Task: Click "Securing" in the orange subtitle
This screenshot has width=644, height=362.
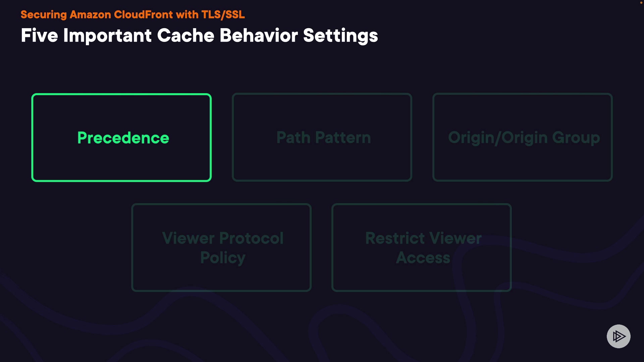Action: (x=44, y=15)
